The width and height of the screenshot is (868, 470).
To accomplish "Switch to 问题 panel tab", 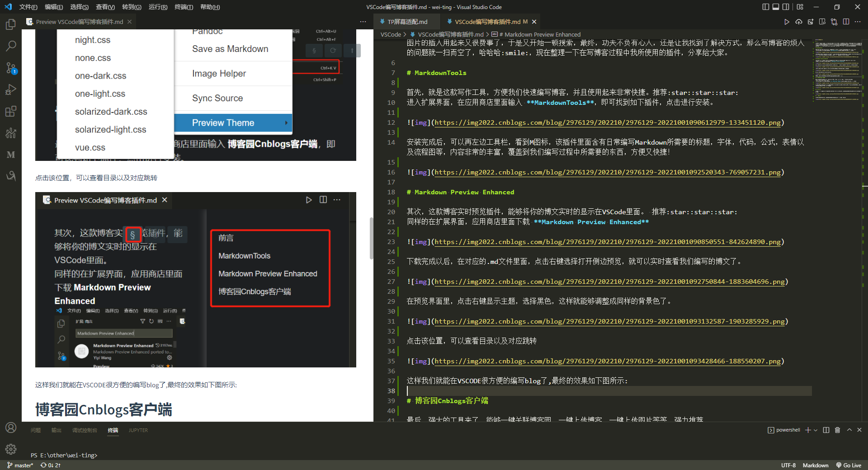I will coord(35,430).
